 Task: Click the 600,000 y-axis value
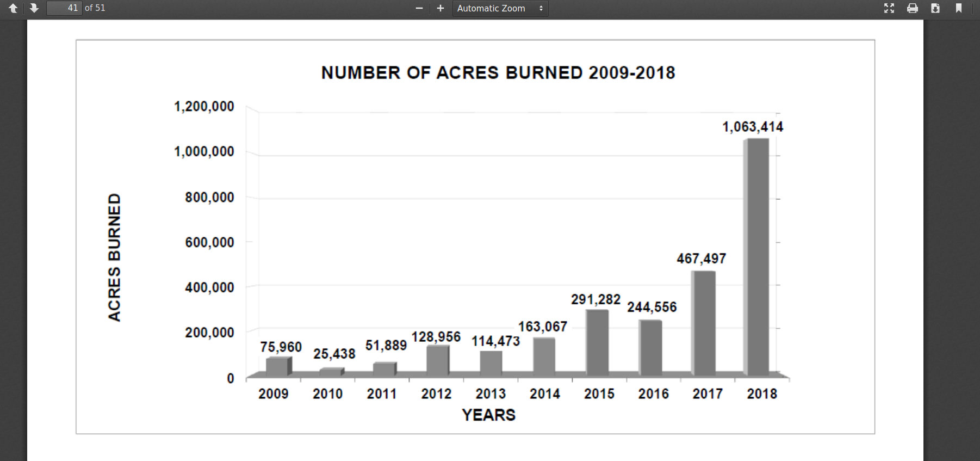[209, 242]
